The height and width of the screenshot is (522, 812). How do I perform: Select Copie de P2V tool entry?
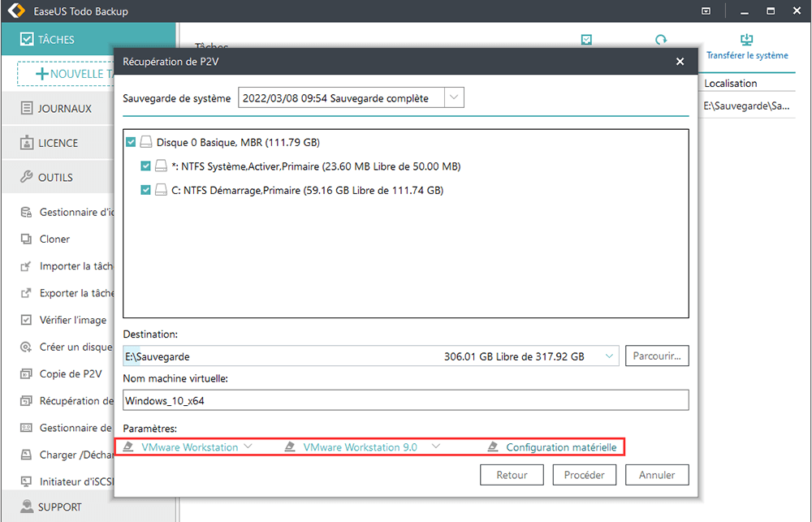click(x=71, y=374)
